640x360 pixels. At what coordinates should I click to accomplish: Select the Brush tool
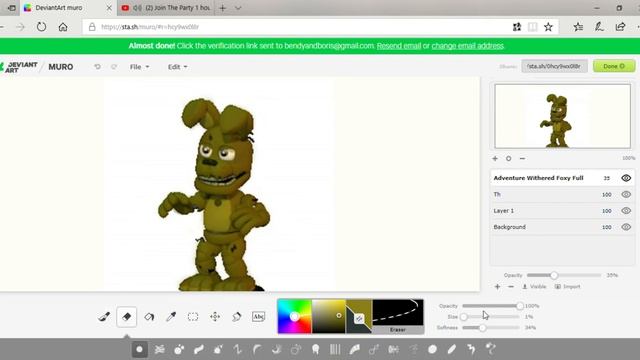tap(104, 317)
